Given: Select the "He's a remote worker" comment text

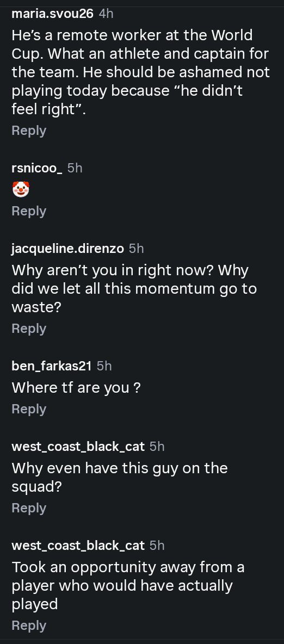Looking at the screenshot, I should [140, 72].
